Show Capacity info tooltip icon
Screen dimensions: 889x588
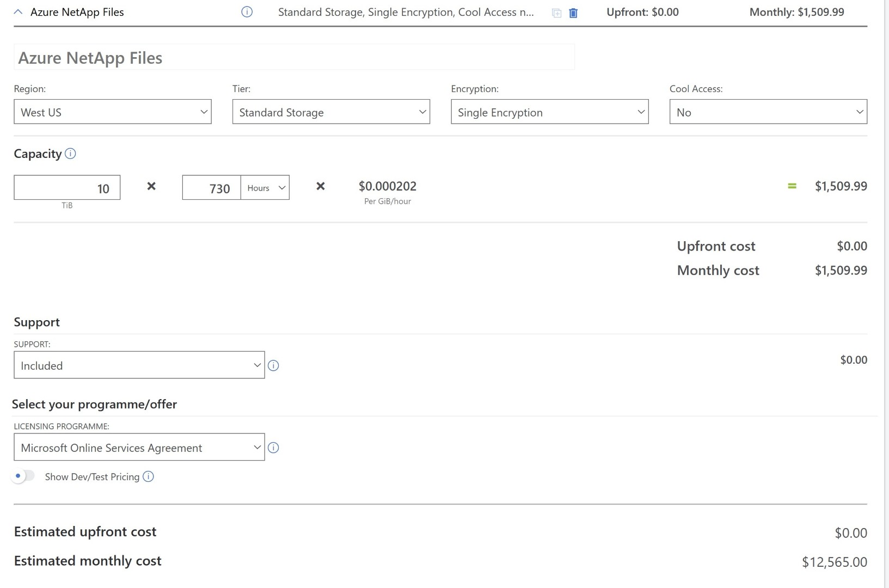click(70, 154)
